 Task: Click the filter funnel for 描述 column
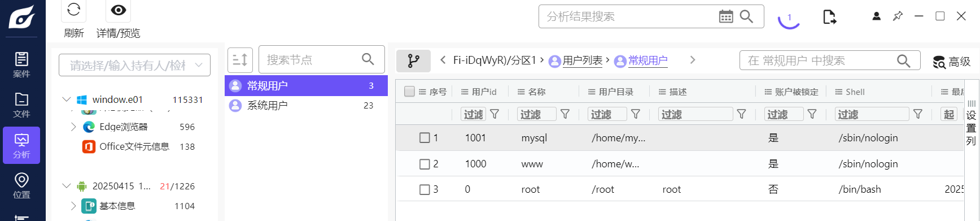tap(742, 114)
